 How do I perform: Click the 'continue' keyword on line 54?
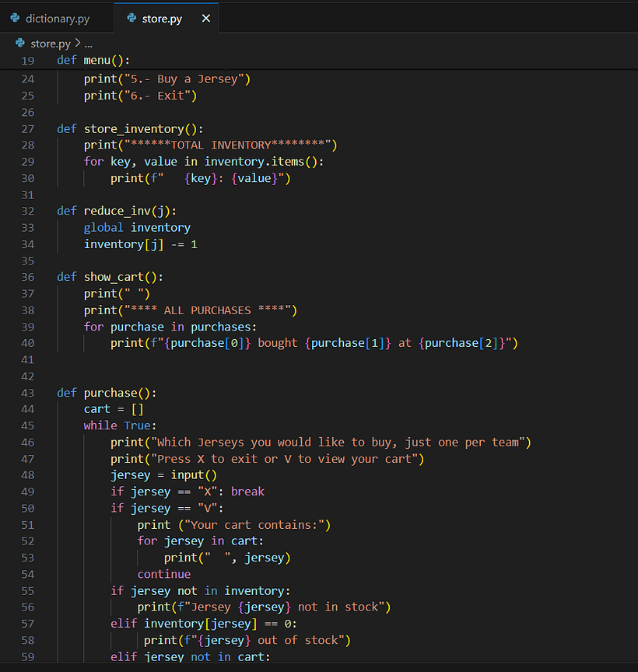tap(163, 574)
